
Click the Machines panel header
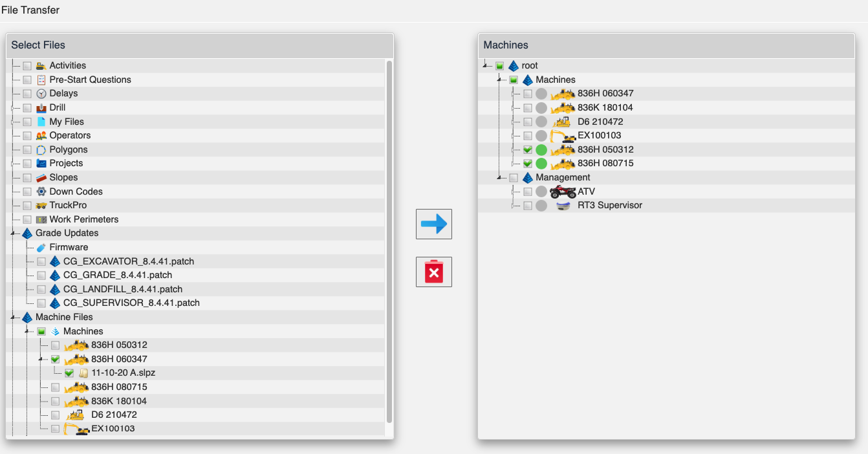pyautogui.click(x=667, y=45)
